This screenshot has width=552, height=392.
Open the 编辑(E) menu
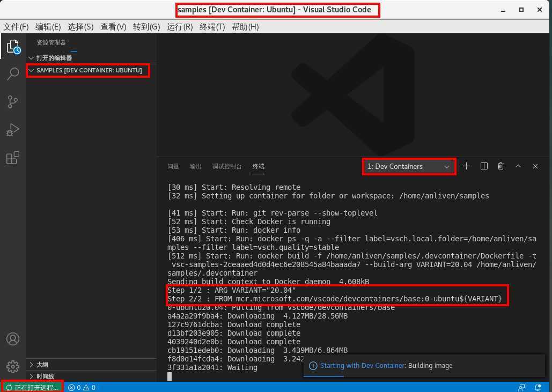[x=48, y=27]
